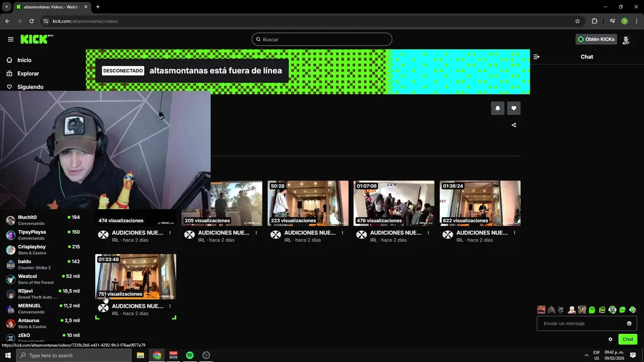Open chat settings gear
The width and height of the screenshot is (644, 362).
click(x=610, y=339)
